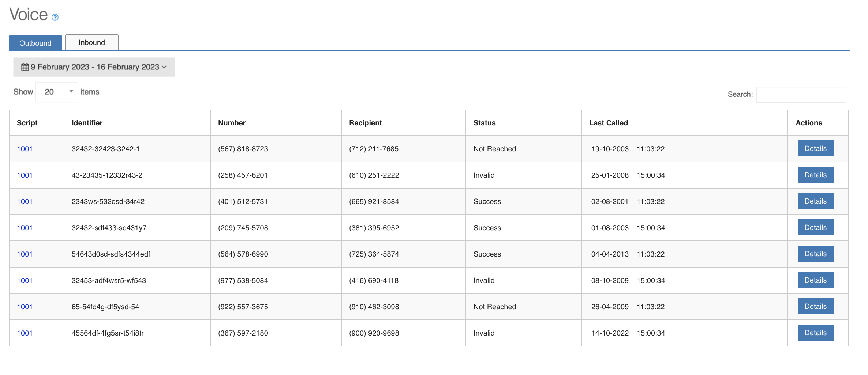Open the date range selector chevron
Screen dimensions: 868x375
click(x=164, y=67)
